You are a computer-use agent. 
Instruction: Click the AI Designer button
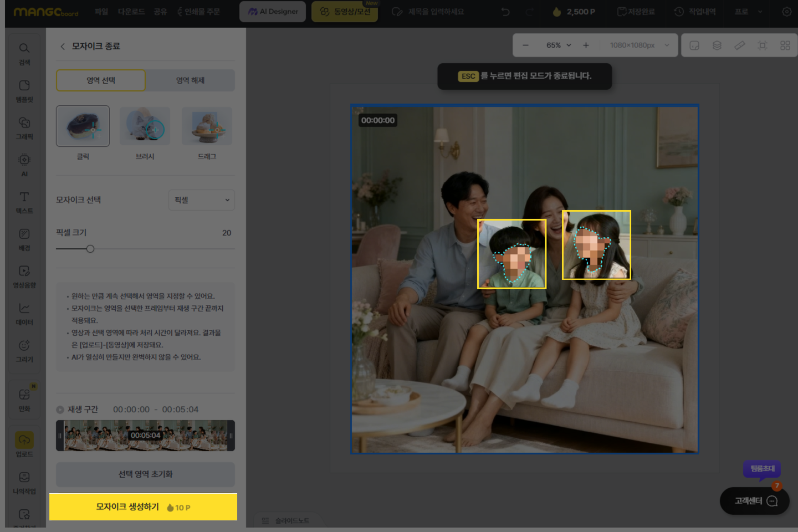click(273, 12)
